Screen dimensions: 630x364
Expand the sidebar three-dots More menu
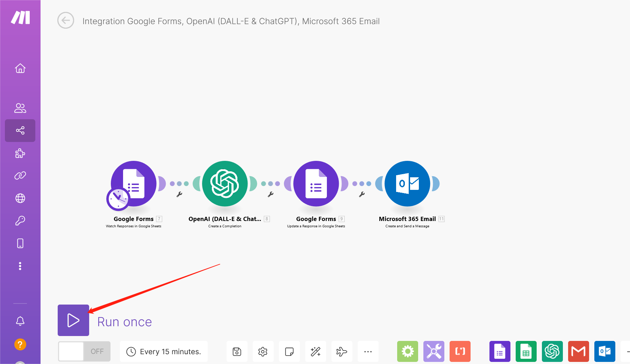[x=20, y=266]
